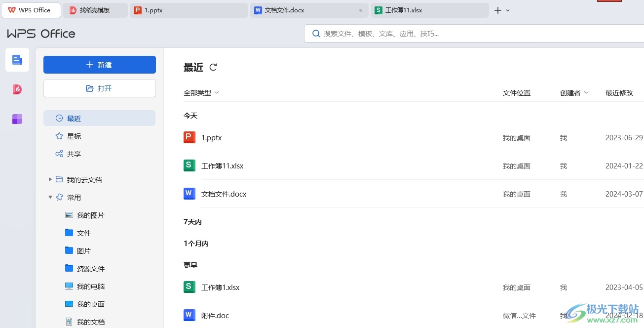Click the 1个月内 group heading
Screen dimensions: 644x328
tap(196, 244)
